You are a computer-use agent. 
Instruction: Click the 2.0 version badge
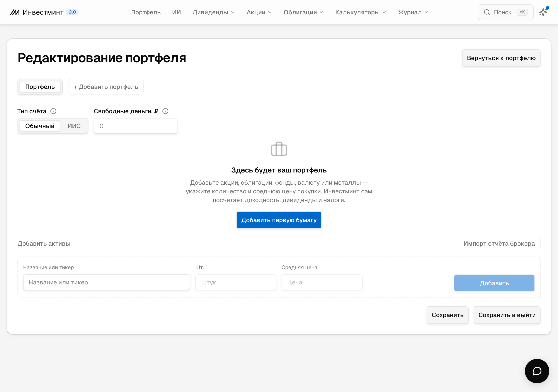point(72,12)
